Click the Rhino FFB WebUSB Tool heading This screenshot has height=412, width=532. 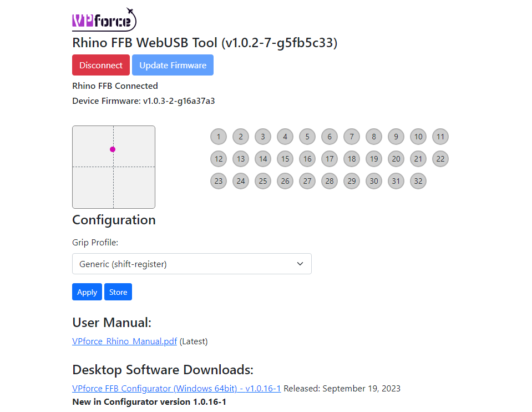205,43
